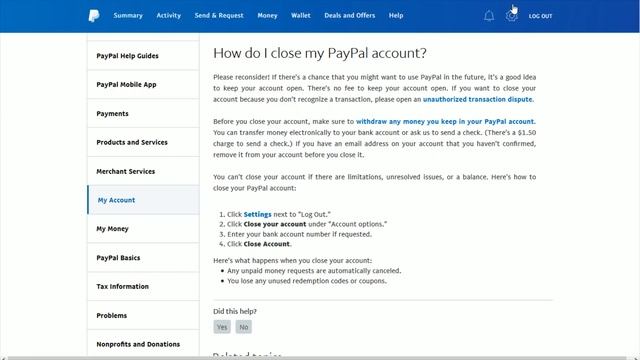Open PayPal Mobile App sidebar item
The width and height of the screenshot is (640, 360).
pos(143,84)
